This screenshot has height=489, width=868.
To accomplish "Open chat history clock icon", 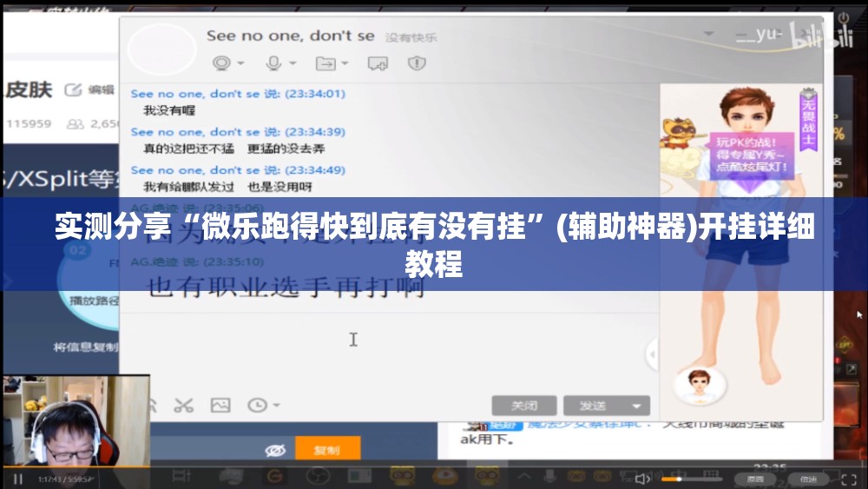I will [x=257, y=406].
